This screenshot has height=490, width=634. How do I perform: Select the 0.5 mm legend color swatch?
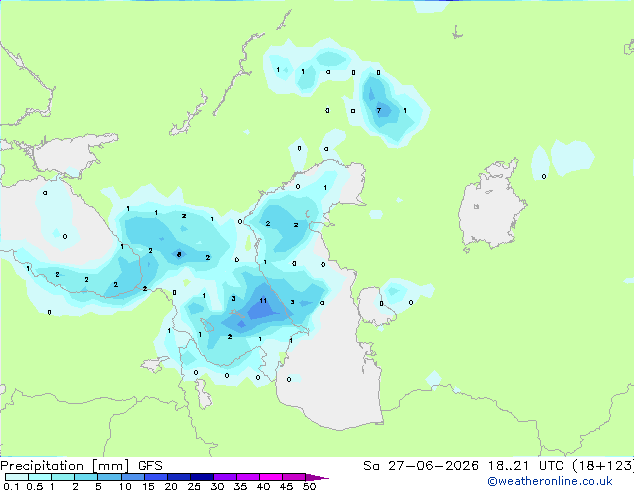[40, 477]
